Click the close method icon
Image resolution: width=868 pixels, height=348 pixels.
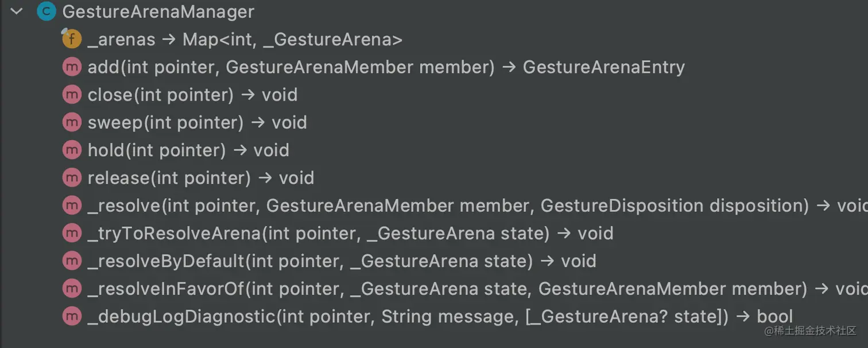[72, 95]
